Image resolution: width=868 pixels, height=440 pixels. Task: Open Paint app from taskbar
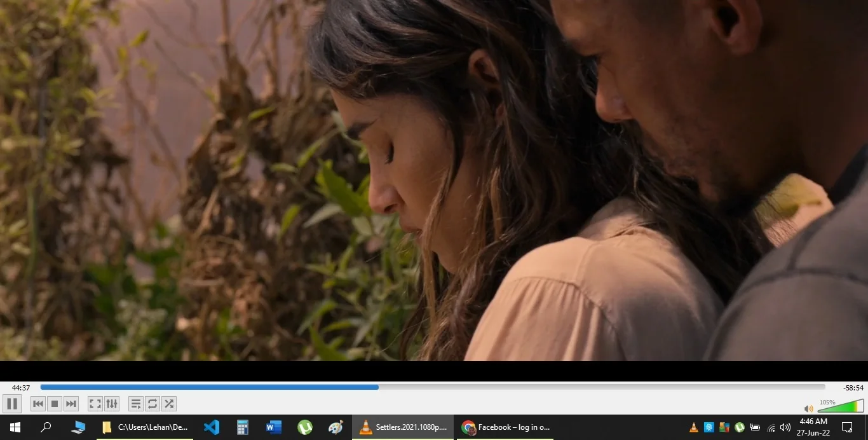(336, 427)
